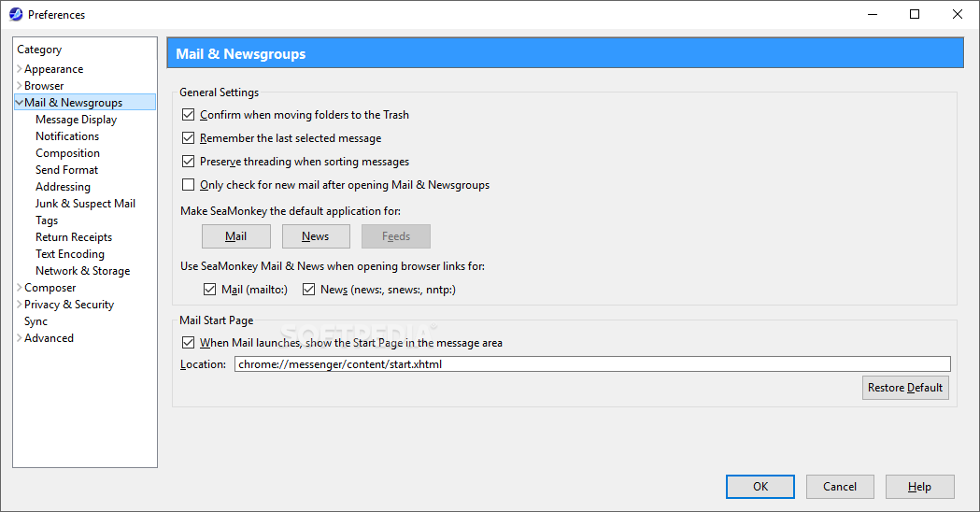
Task: Collapse the Mail & Newsgroups category arrow
Action: 20,103
